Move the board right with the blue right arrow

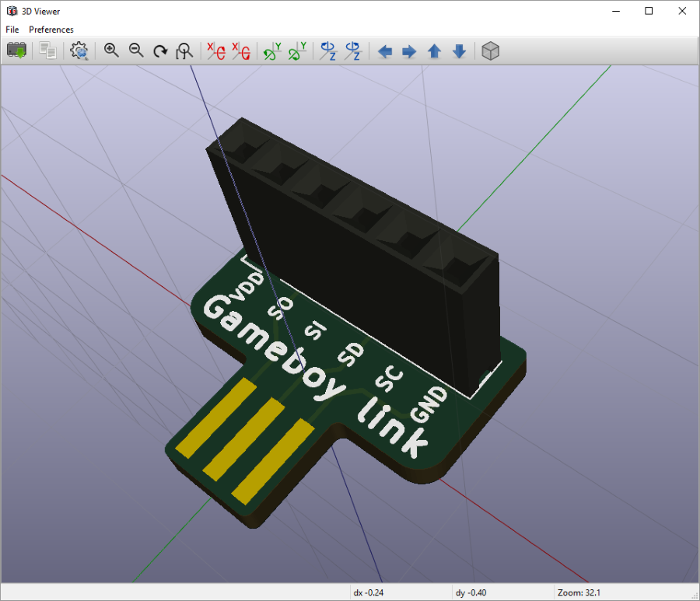tap(409, 51)
